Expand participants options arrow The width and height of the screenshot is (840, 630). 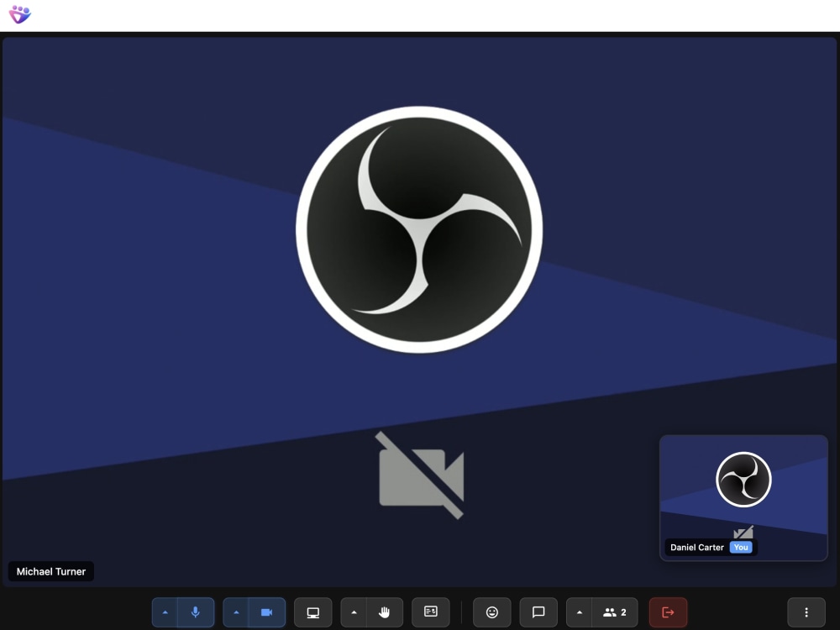click(579, 612)
